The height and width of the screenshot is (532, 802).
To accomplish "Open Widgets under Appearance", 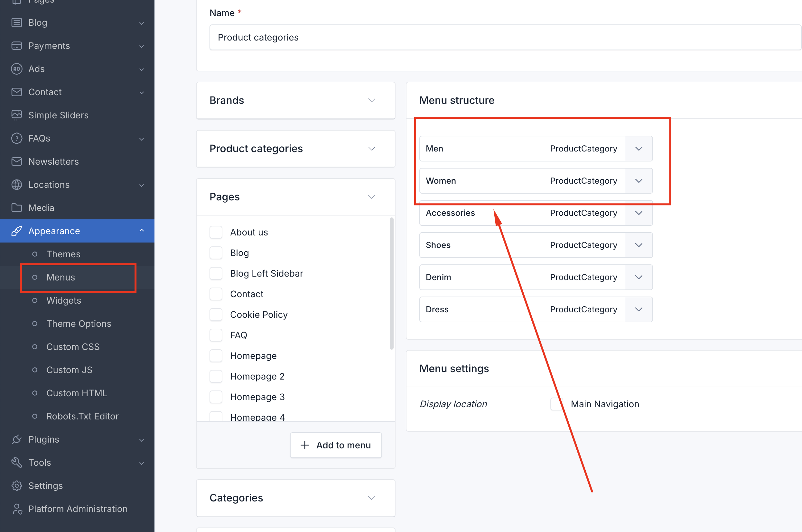I will [64, 301].
